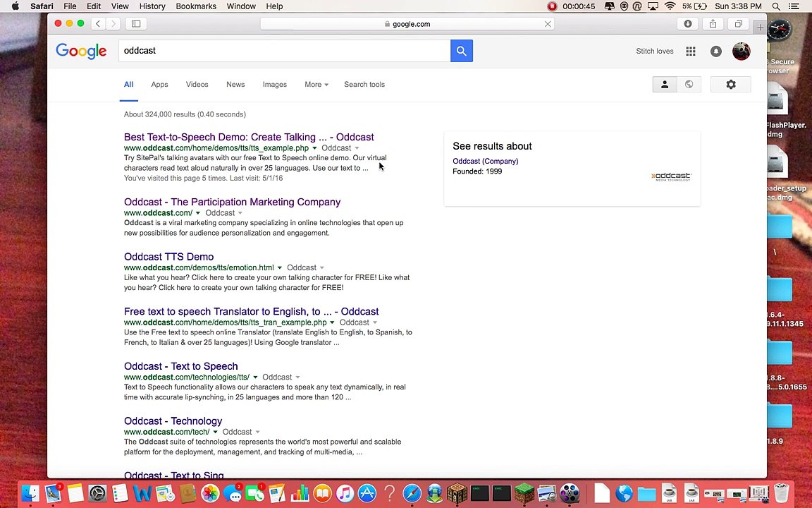Image resolution: width=812 pixels, height=508 pixels.
Task: Open System Preferences from the Dock
Action: 97,493
